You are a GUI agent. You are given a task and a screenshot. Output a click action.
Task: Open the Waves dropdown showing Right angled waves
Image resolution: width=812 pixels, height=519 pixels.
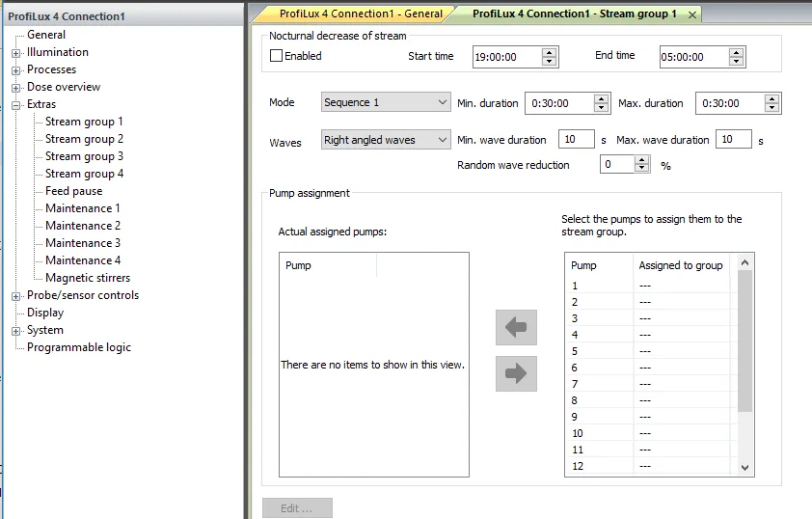[386, 139]
